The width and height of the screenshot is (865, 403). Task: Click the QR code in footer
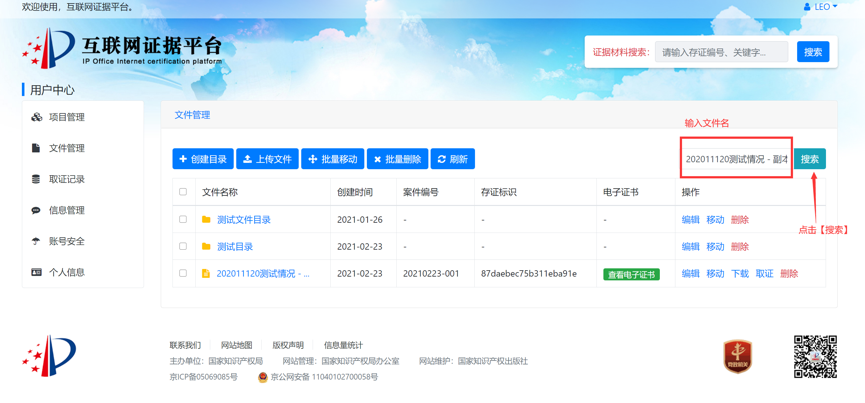tap(815, 357)
